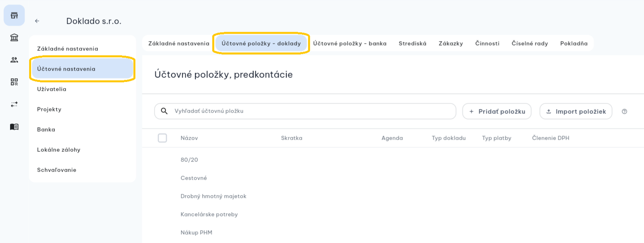Image resolution: width=644 pixels, height=243 pixels.
Task: Select the Pokladňa tab
Action: [x=574, y=43]
